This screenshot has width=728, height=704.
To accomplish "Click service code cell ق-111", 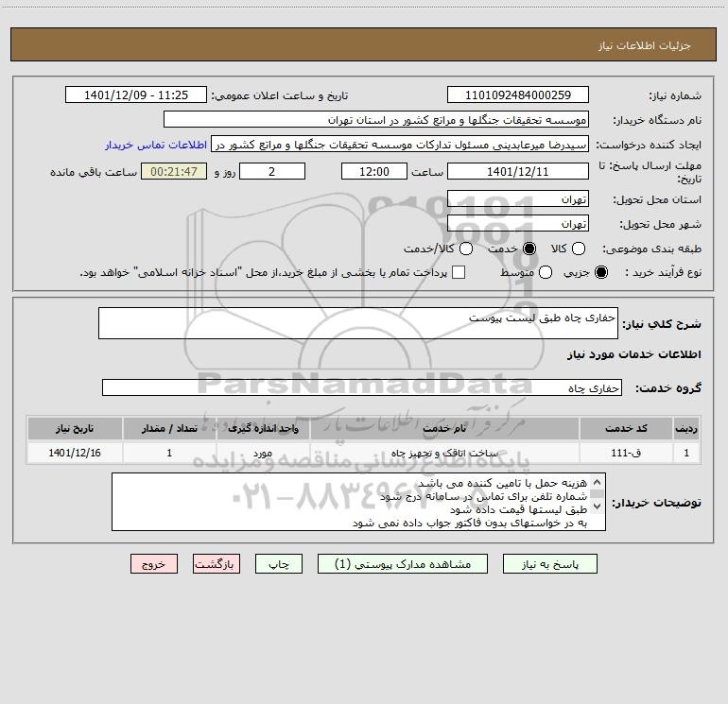I will 626,453.
